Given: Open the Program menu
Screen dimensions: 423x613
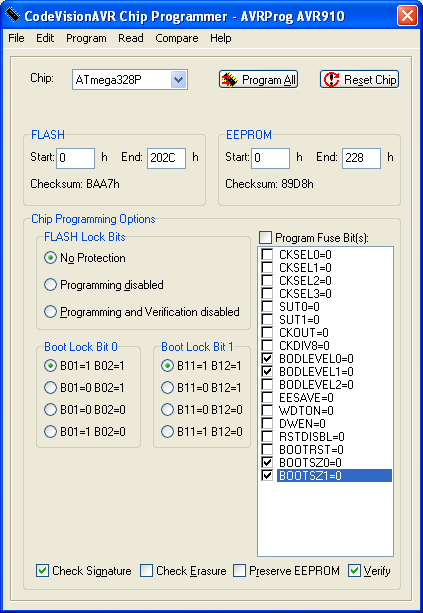Looking at the screenshot, I should tap(86, 38).
